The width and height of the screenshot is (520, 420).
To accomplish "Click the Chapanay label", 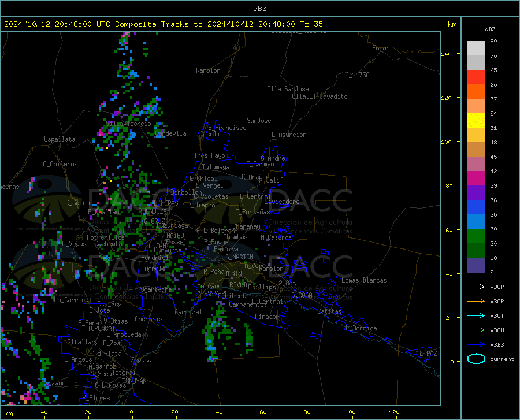I will pos(246,226).
